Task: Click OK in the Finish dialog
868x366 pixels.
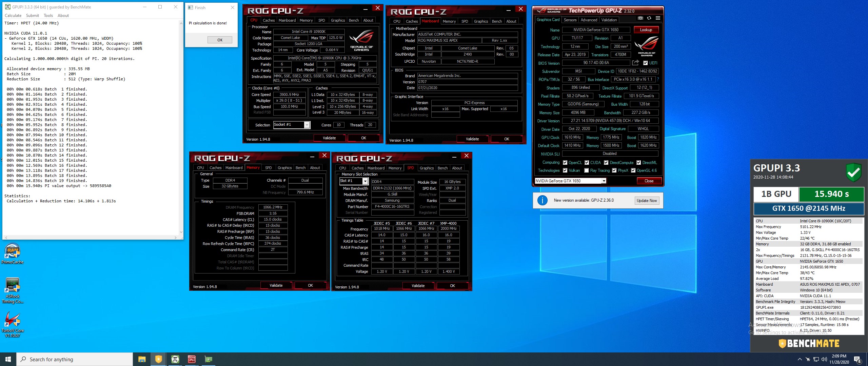Action: 220,40
